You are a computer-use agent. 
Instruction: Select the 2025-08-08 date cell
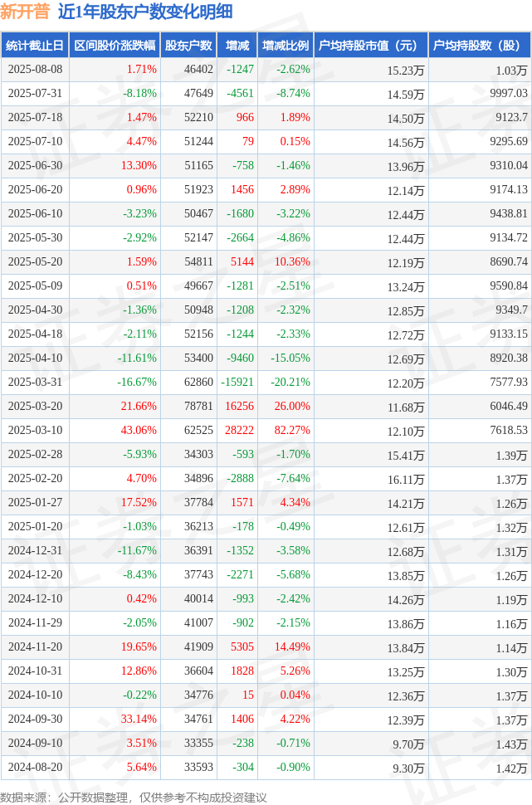coord(35,70)
